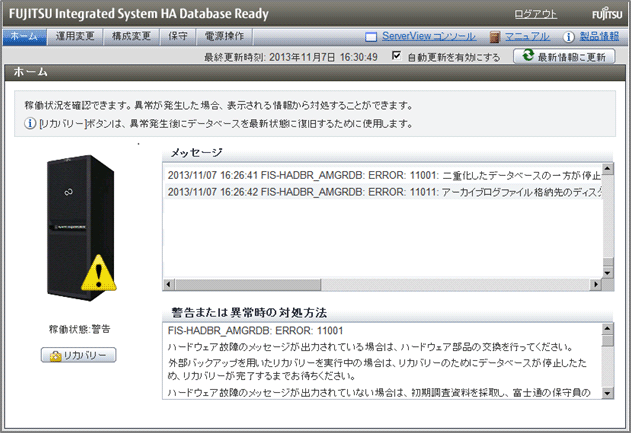Click the ServerView console window icon
The height and width of the screenshot is (433, 631).
pos(371,37)
